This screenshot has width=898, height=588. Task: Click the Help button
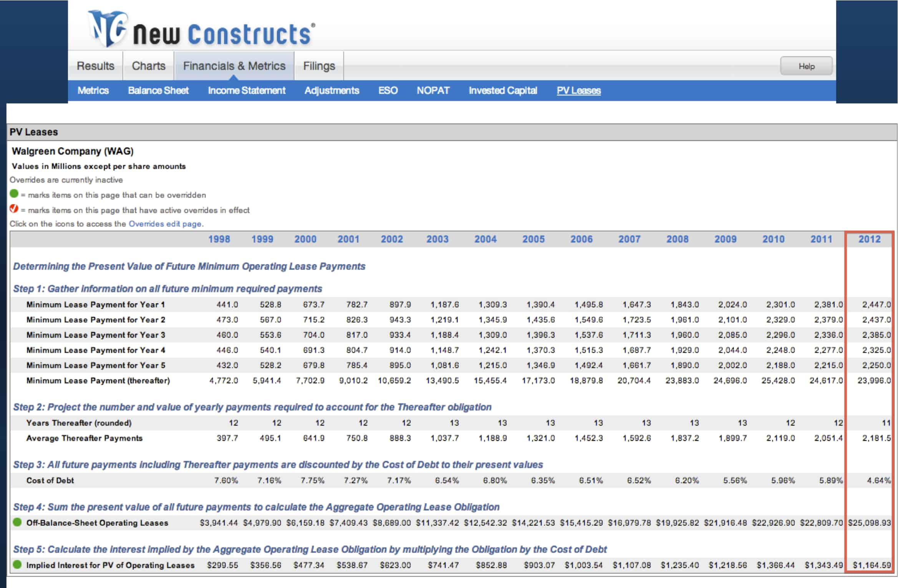point(806,66)
